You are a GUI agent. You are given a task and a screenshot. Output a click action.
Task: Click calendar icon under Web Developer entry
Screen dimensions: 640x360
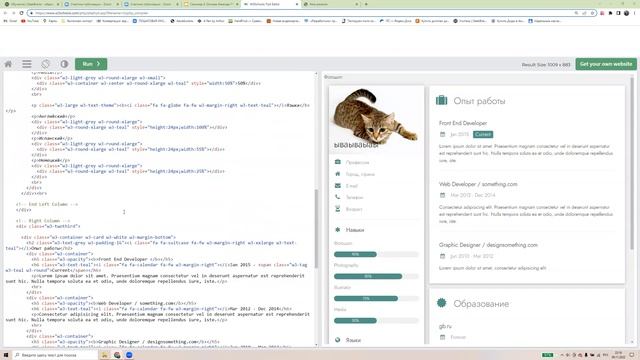click(x=442, y=195)
